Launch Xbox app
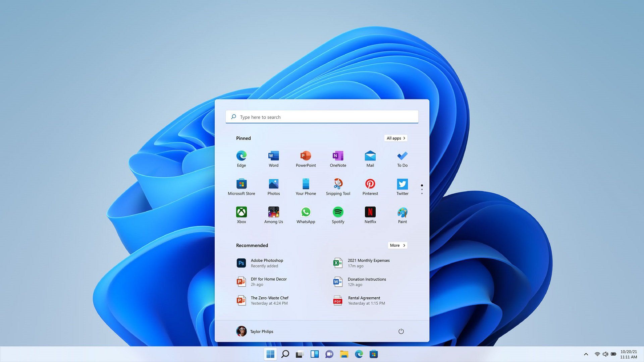The height and width of the screenshot is (362, 644). (x=241, y=212)
